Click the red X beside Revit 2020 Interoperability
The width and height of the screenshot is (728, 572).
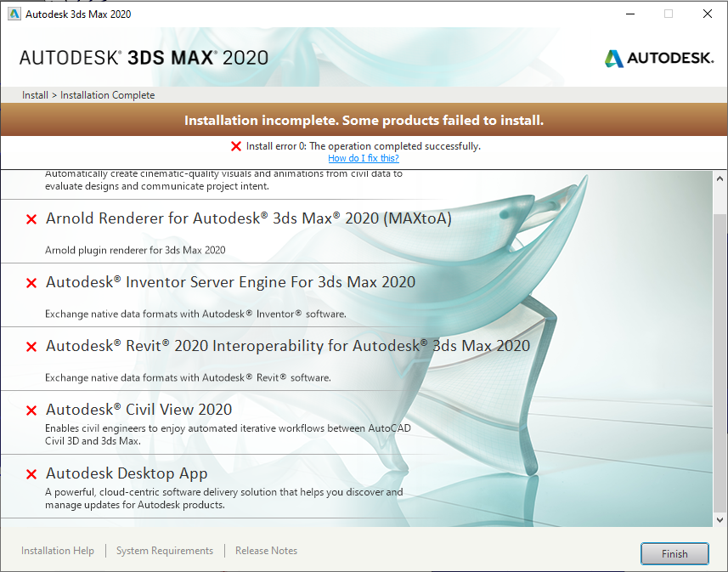pyautogui.click(x=31, y=347)
